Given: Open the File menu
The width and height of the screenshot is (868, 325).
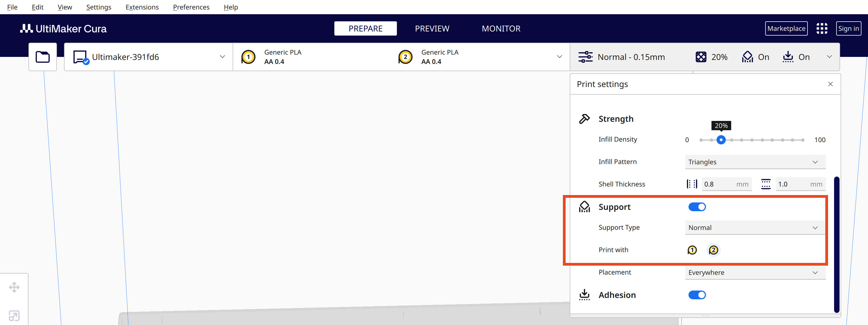Looking at the screenshot, I should tap(12, 7).
